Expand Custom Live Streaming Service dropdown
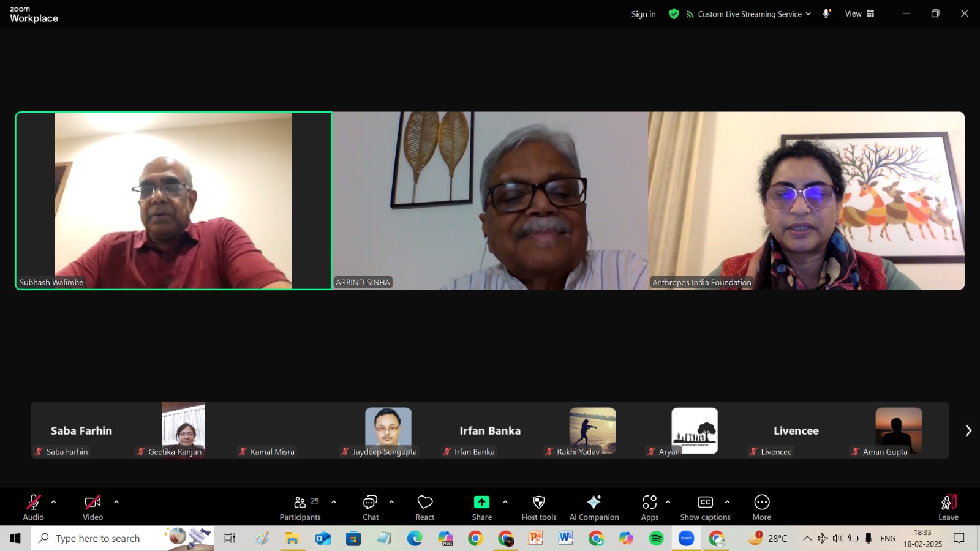 point(748,14)
